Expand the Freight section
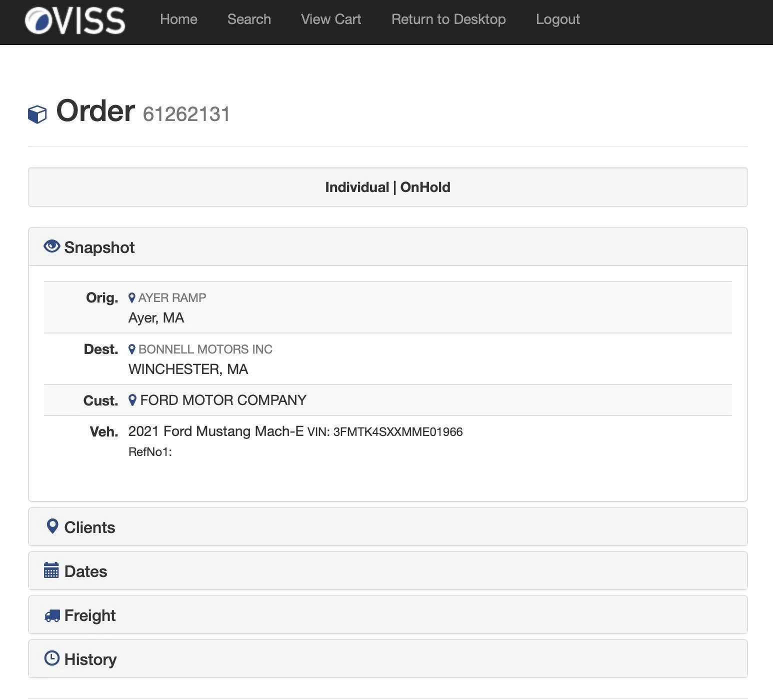The height and width of the screenshot is (700, 773). [x=388, y=615]
